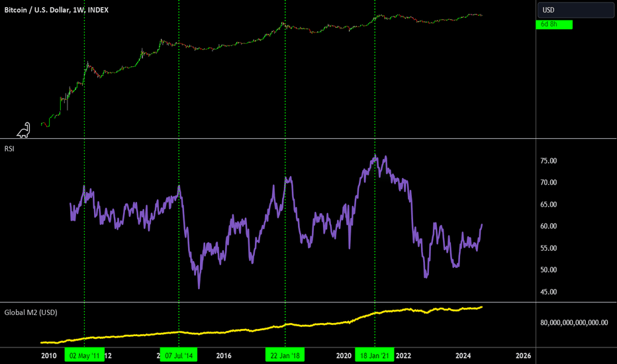Click the 50.00 RSI scale value
This screenshot has width=617, height=364.
click(x=549, y=270)
